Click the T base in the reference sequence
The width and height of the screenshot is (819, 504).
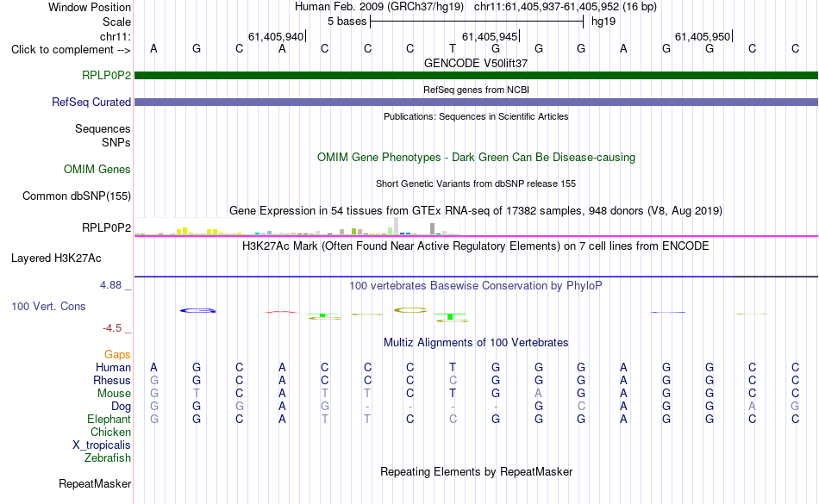pyautogui.click(x=453, y=48)
